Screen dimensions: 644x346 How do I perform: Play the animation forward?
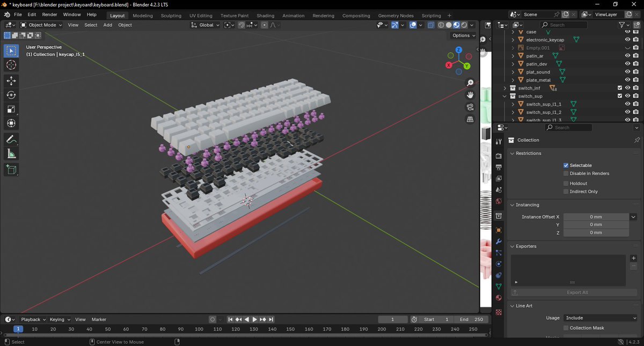coord(254,319)
